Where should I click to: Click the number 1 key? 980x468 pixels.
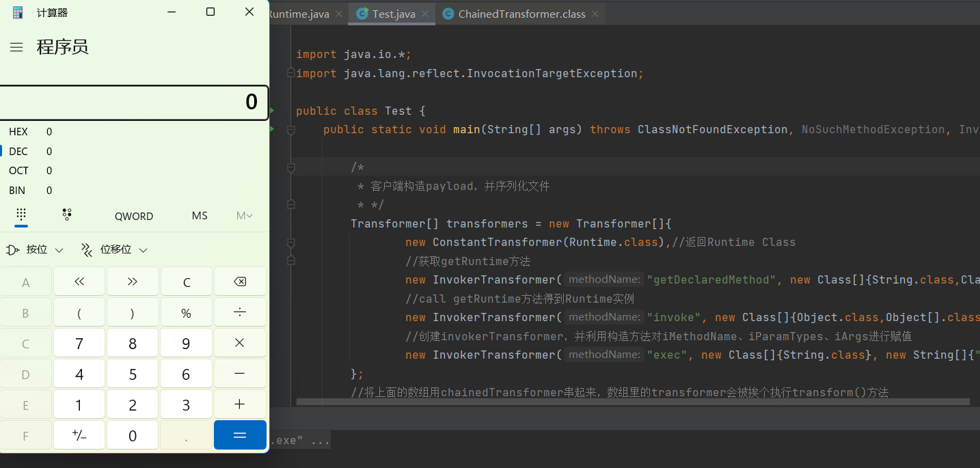[79, 404]
